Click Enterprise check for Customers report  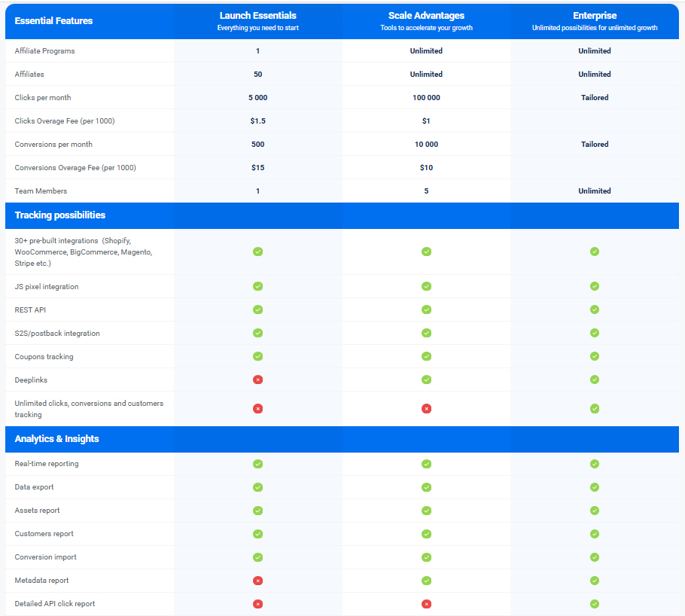click(595, 534)
